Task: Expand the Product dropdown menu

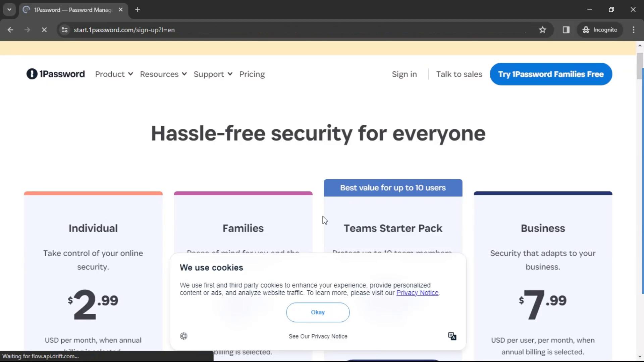Action: [114, 74]
